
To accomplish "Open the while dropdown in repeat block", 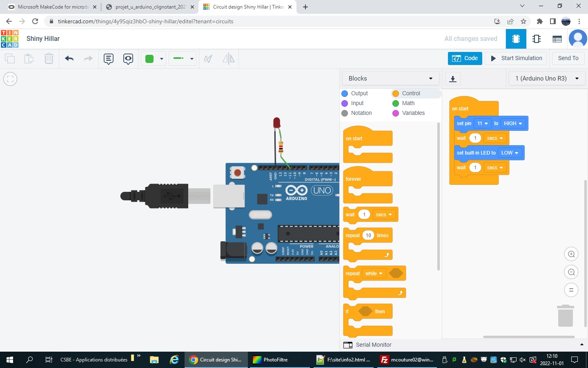I will click(x=374, y=274).
